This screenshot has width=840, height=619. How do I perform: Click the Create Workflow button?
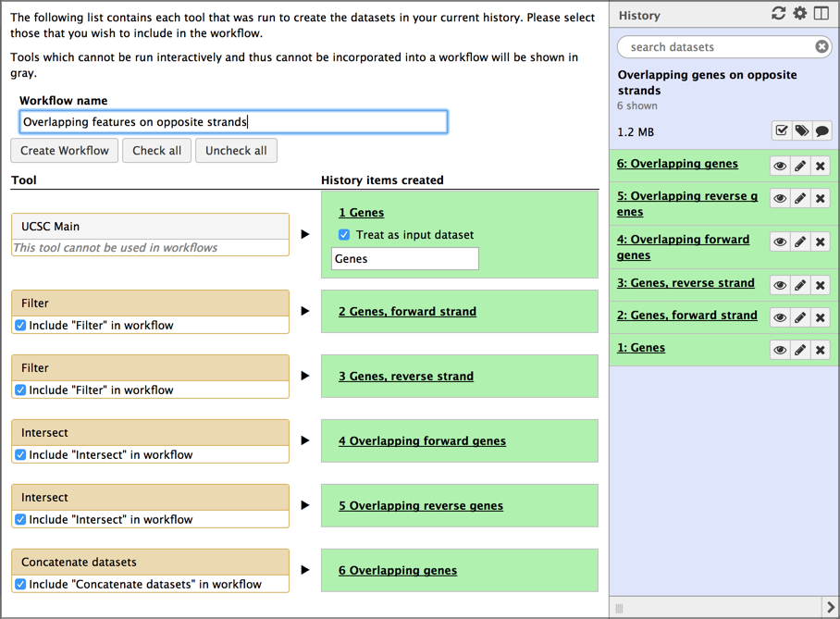(64, 151)
